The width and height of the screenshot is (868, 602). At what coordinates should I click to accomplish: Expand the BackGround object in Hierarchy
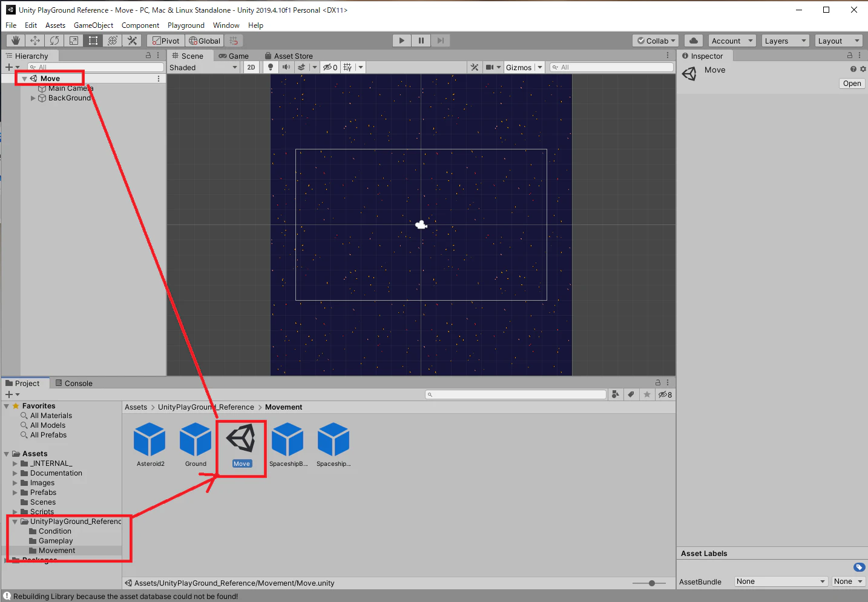(x=33, y=98)
